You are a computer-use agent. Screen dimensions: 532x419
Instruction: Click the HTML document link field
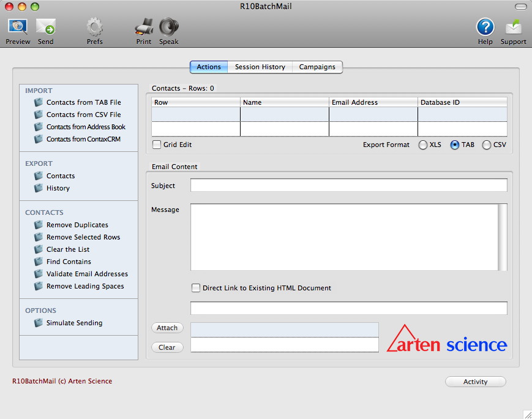[349, 308]
